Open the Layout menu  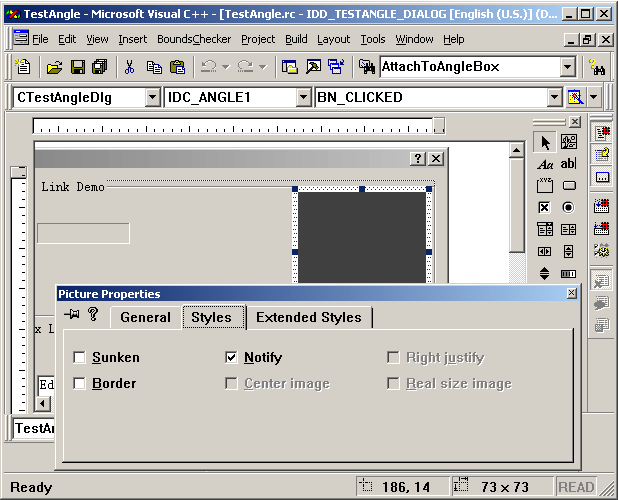coord(333,39)
